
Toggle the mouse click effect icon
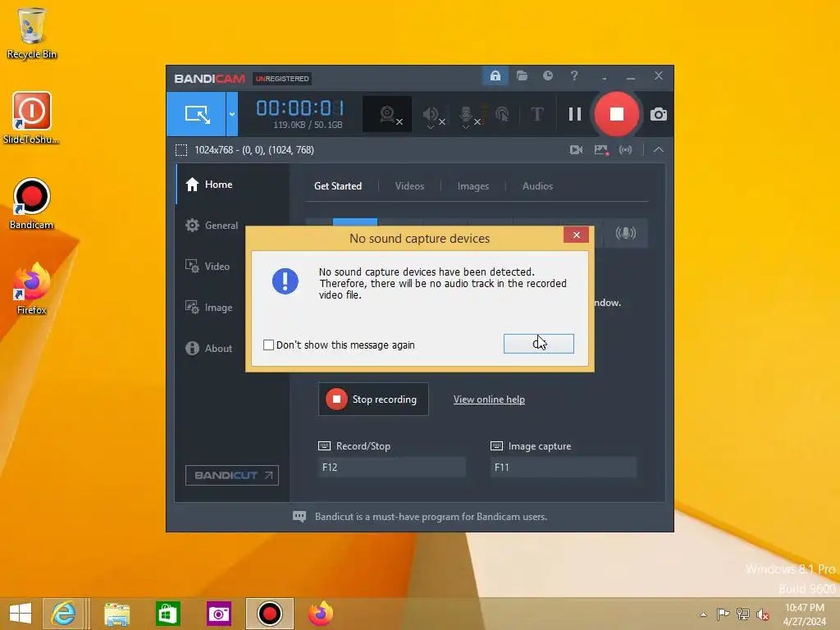[502, 114]
